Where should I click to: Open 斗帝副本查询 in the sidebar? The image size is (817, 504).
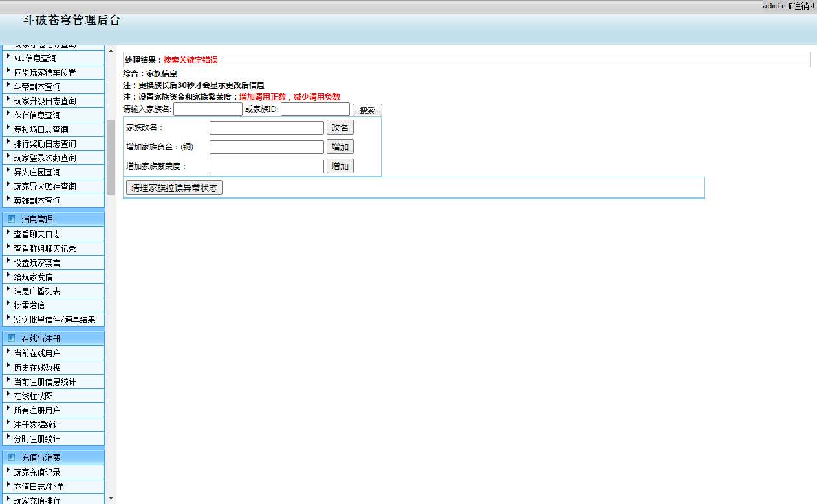click(x=38, y=87)
